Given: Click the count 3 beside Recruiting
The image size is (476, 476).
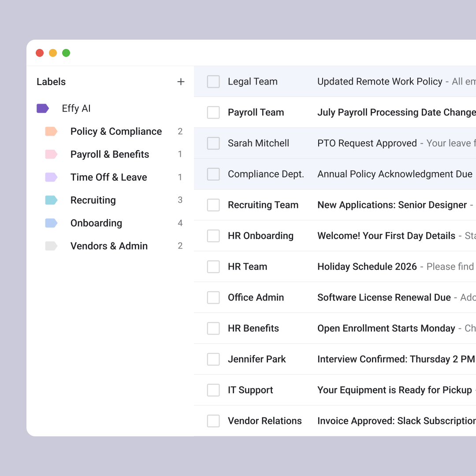Looking at the screenshot, I should 180,200.
